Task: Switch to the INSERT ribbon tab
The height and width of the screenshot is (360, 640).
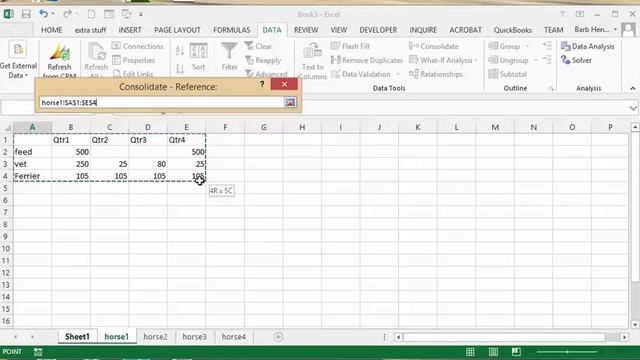Action: [130, 30]
